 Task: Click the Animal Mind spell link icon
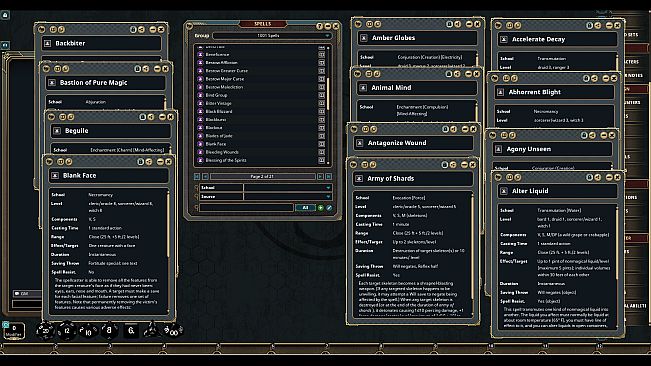(x=363, y=88)
